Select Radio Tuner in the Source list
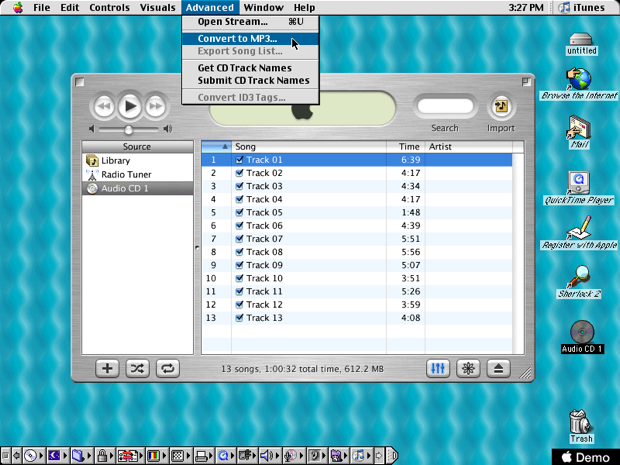This screenshot has width=620, height=465. (137, 174)
